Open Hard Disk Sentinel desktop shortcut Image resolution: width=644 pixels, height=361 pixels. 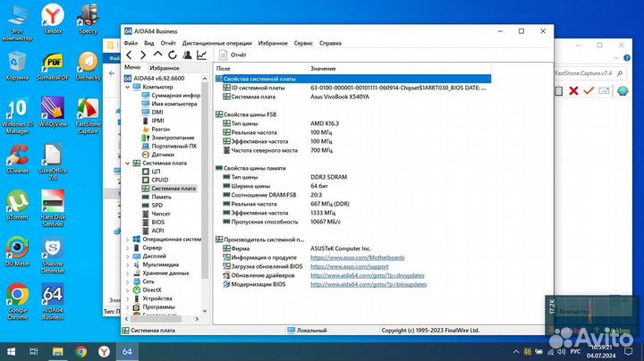coord(53,209)
